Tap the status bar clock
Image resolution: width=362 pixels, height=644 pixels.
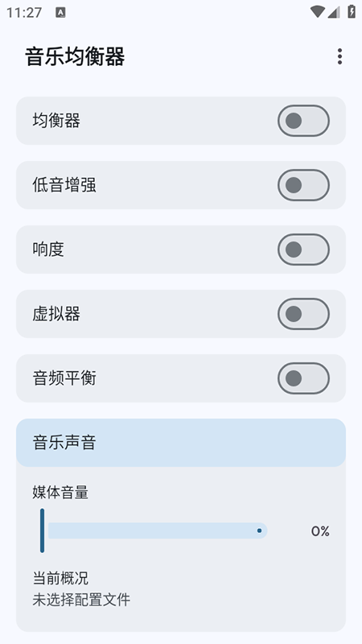pos(24,13)
